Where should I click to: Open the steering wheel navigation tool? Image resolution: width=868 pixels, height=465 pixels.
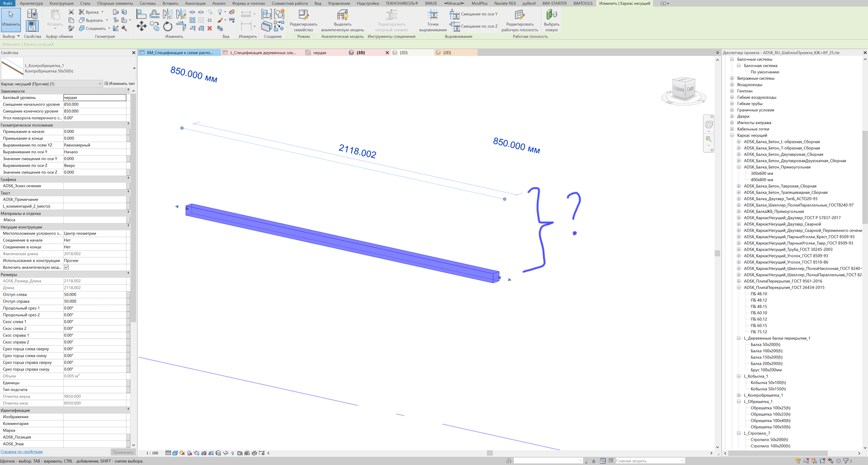pyautogui.click(x=709, y=124)
